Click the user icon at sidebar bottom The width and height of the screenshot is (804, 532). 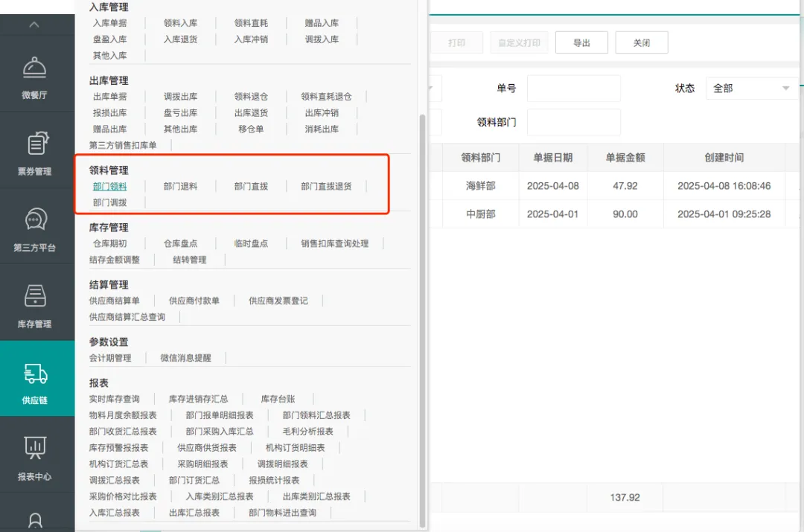tap(35, 519)
